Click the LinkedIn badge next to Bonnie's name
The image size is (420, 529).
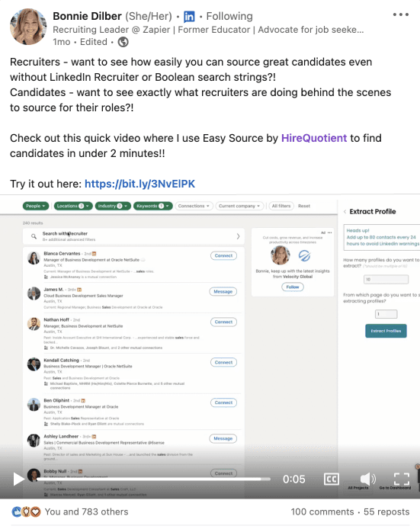[189, 16]
